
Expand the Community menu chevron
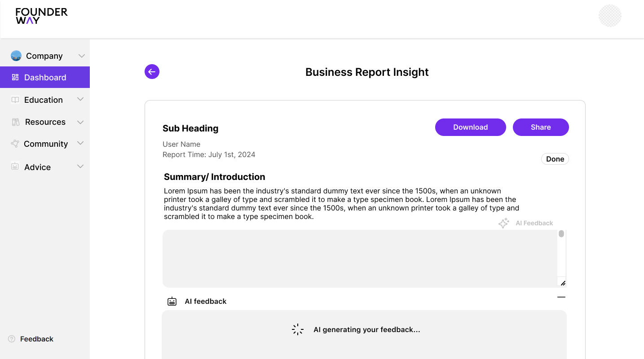(x=80, y=143)
